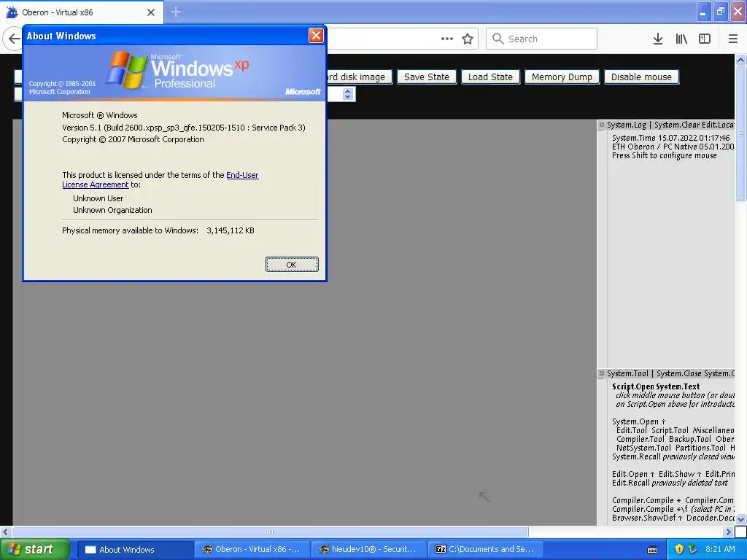This screenshot has width=747, height=560.
Task: Click the System.Tool viewer menu square
Action: 602,374
